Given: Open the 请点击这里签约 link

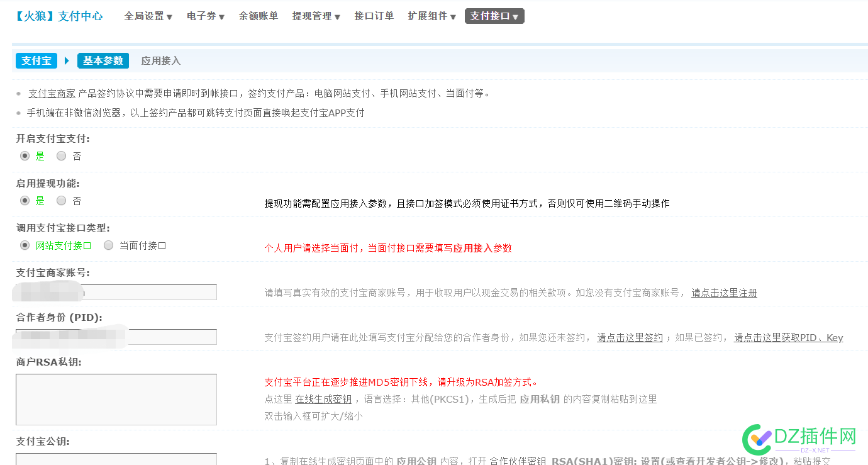Looking at the screenshot, I should pos(630,337).
